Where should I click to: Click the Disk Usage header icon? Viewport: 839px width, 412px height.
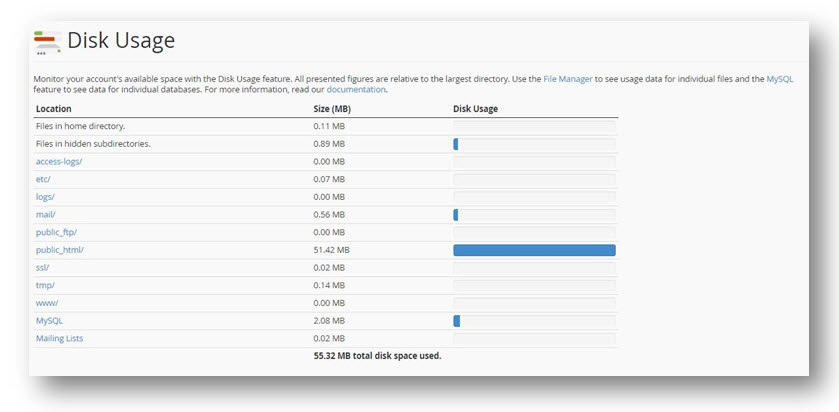tap(47, 42)
